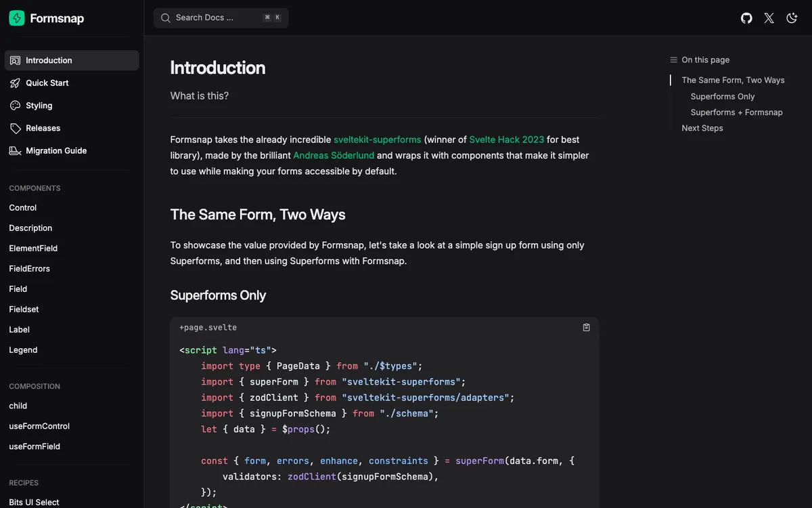Open the Control component docs
The image size is (812, 508).
tap(23, 208)
